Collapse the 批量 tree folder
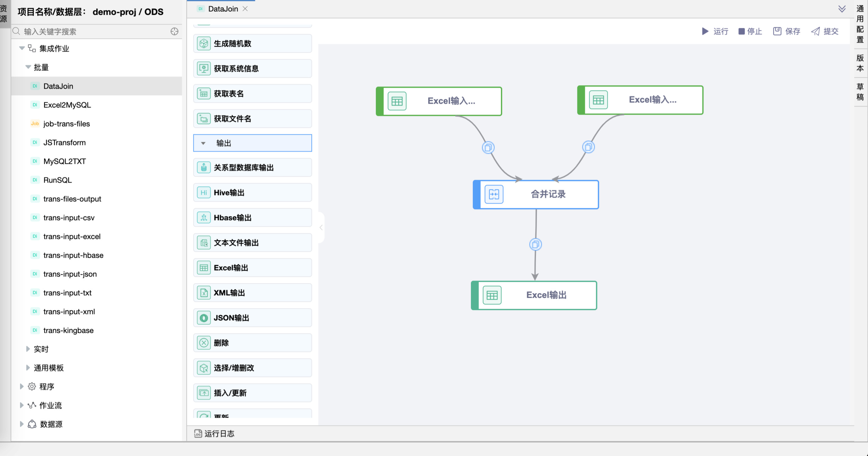Viewport: 868px width, 456px height. pos(28,67)
